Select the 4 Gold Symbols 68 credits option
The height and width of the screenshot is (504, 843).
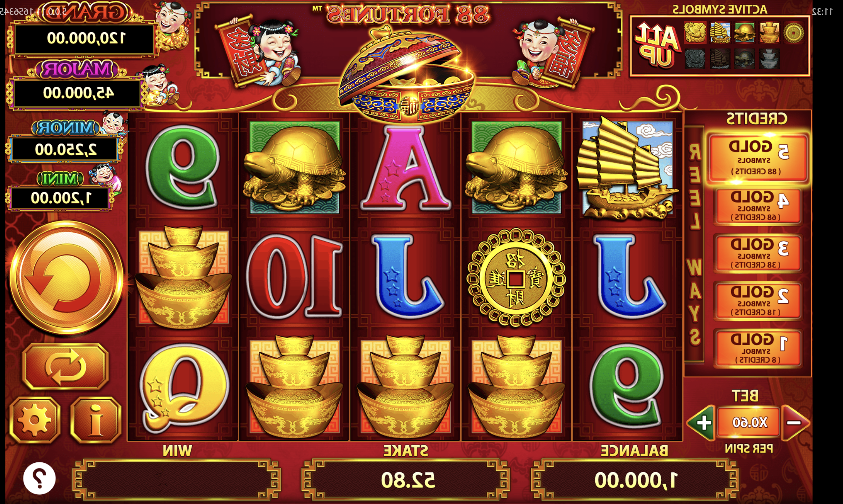tap(758, 206)
